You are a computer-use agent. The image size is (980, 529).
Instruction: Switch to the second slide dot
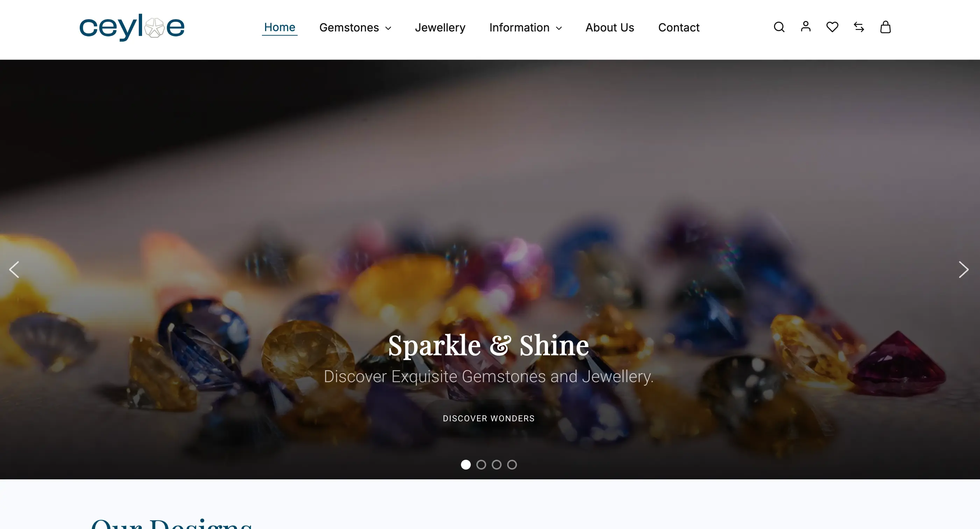[x=481, y=464]
